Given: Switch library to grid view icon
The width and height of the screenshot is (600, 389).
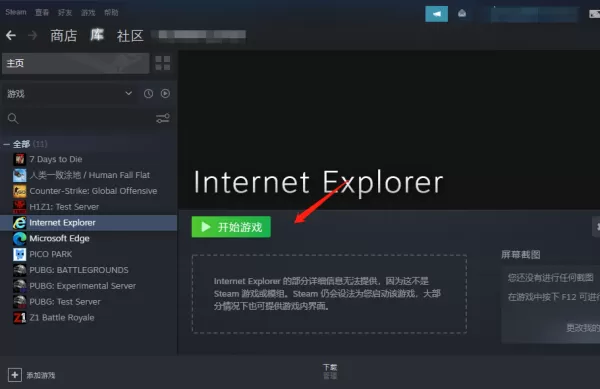Looking at the screenshot, I should coord(163,63).
